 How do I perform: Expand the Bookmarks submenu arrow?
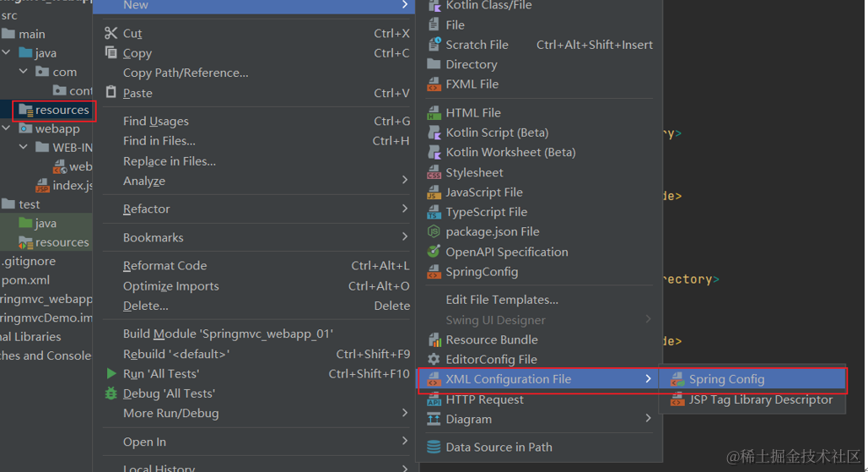(405, 236)
